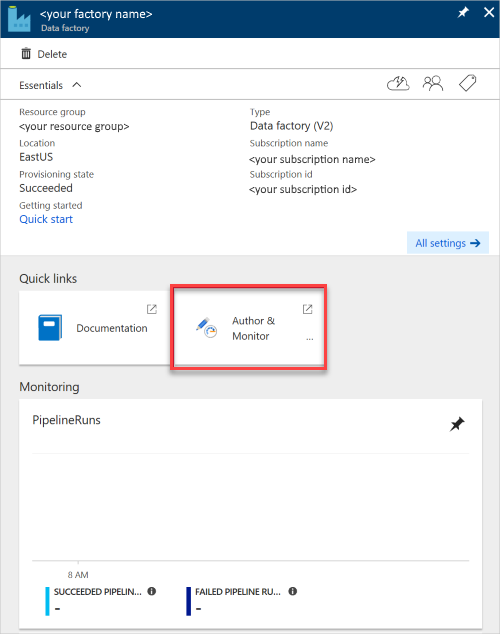Click the Documentation book icon

50,328
